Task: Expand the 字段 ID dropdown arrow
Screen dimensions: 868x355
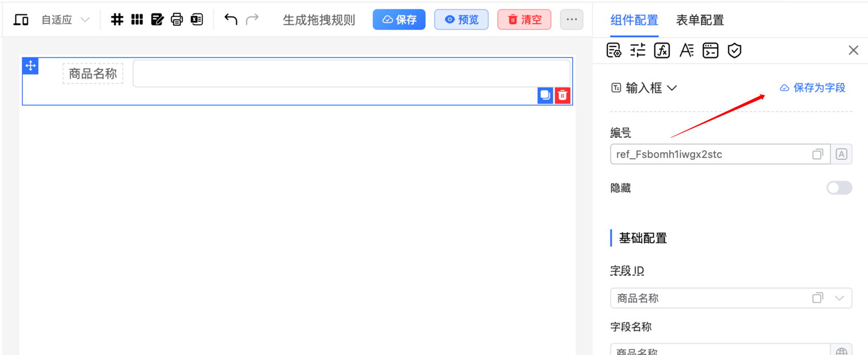Action: click(x=839, y=298)
